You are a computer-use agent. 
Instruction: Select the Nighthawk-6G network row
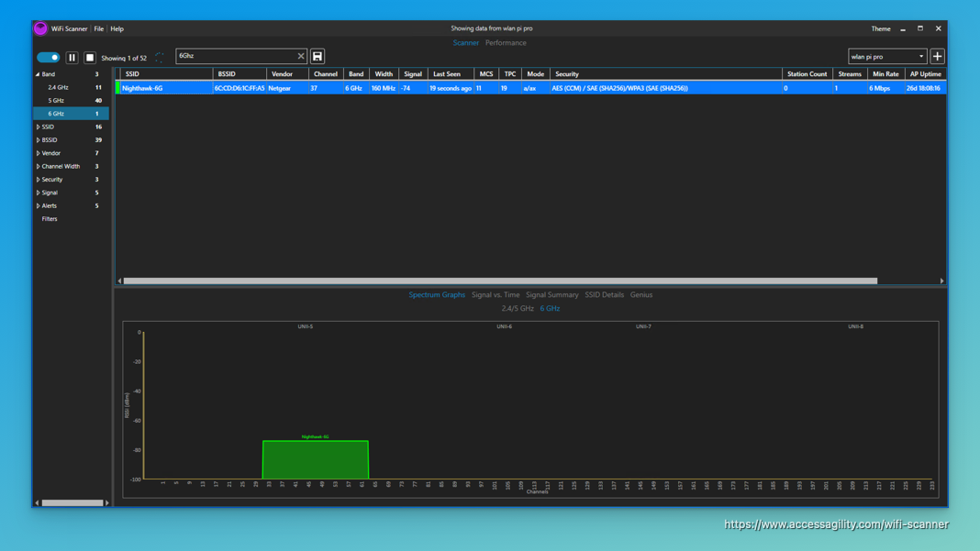pos(531,88)
